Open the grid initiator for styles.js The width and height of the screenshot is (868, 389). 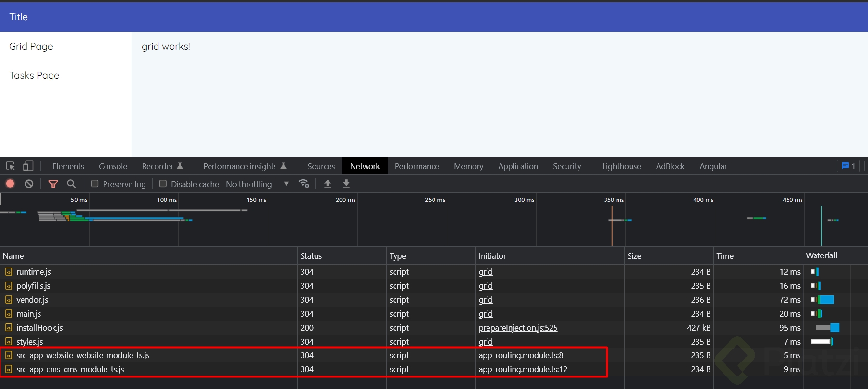point(486,342)
